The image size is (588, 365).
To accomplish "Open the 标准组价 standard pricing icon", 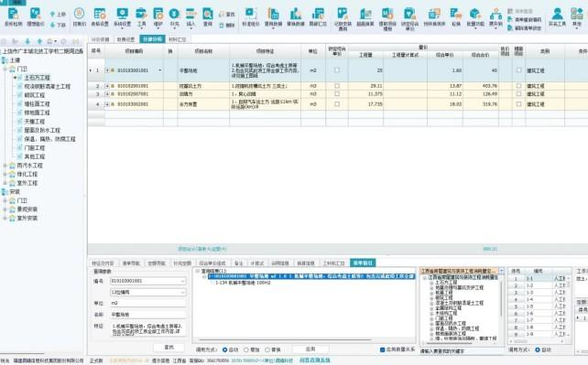I will (250, 14).
